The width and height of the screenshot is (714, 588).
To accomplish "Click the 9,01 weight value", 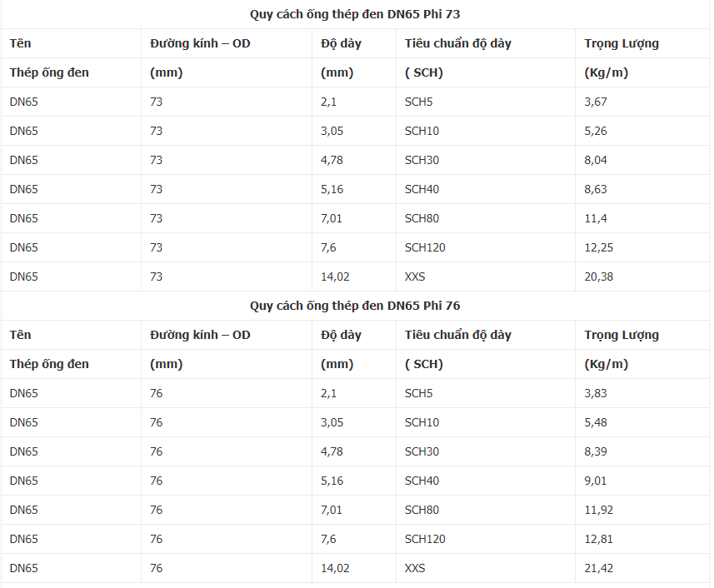I will (x=596, y=481).
